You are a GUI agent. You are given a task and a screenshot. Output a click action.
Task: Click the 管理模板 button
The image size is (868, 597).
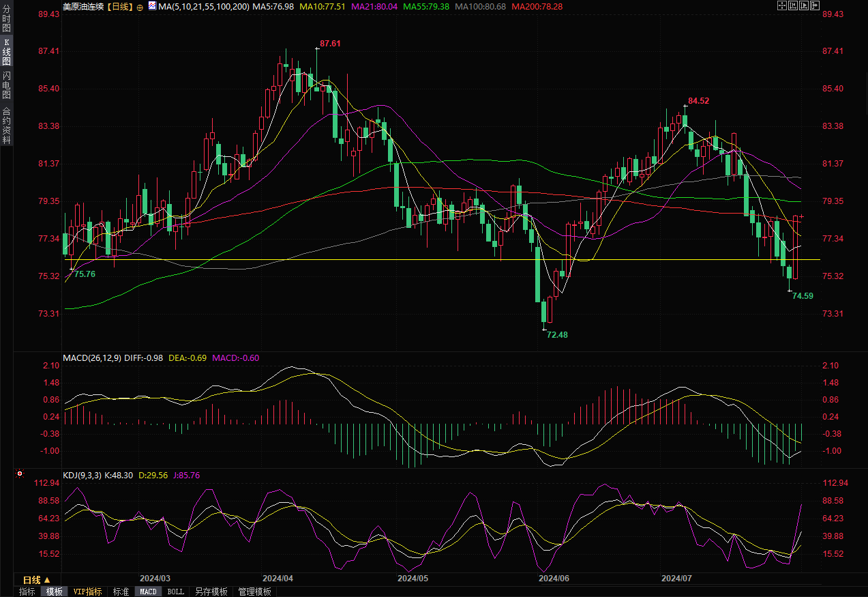tap(254, 592)
